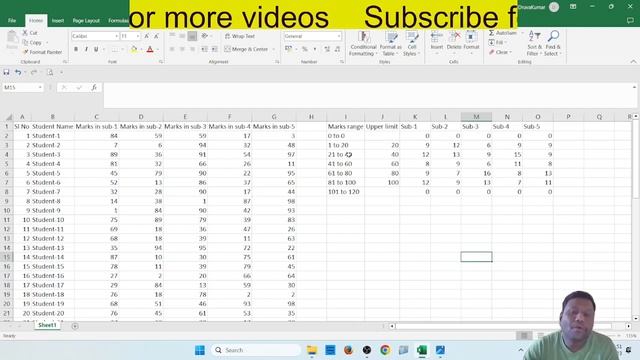
Task: Decrease the cell indent
Action: [204, 49]
